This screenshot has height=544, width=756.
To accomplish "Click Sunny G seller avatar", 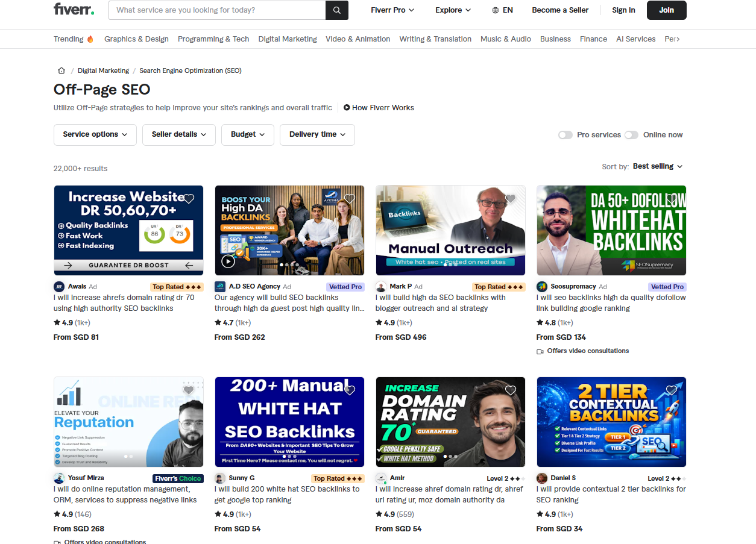I will [220, 478].
